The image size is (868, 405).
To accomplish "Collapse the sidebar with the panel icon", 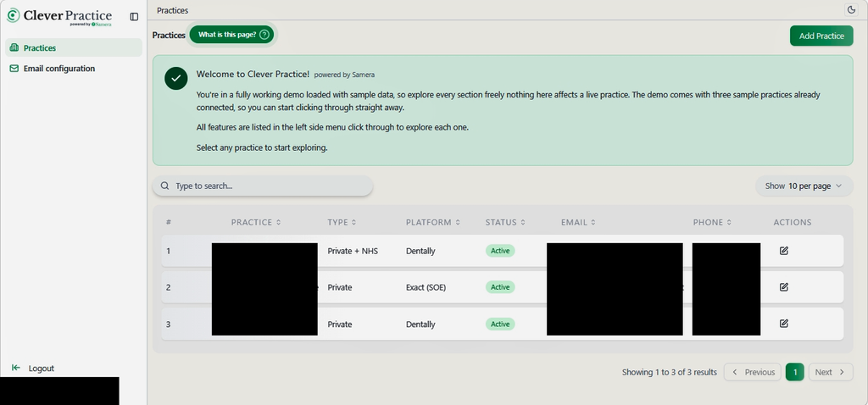I will point(134,17).
